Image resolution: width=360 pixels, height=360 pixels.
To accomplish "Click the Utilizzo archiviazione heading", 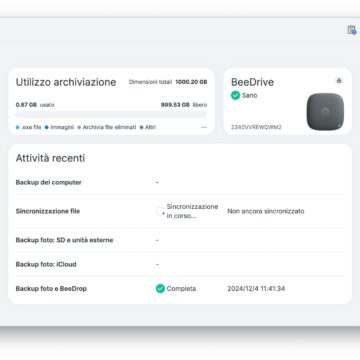I will 66,82.
